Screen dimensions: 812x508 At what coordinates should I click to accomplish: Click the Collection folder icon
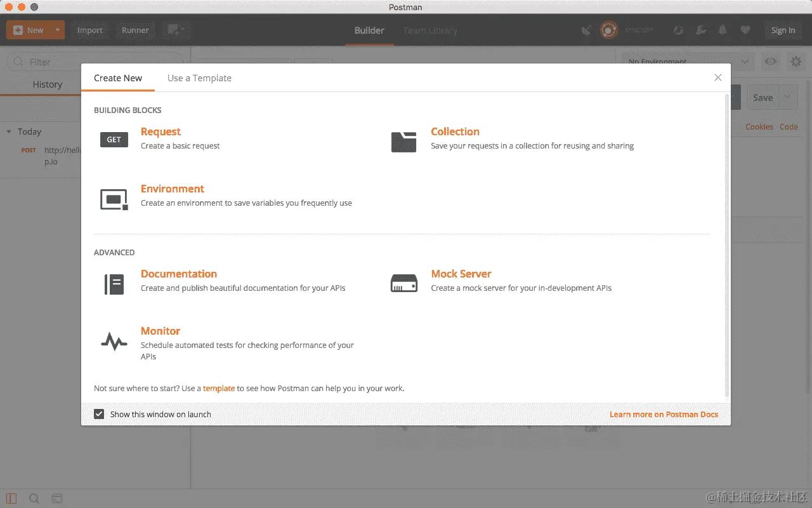pyautogui.click(x=403, y=142)
